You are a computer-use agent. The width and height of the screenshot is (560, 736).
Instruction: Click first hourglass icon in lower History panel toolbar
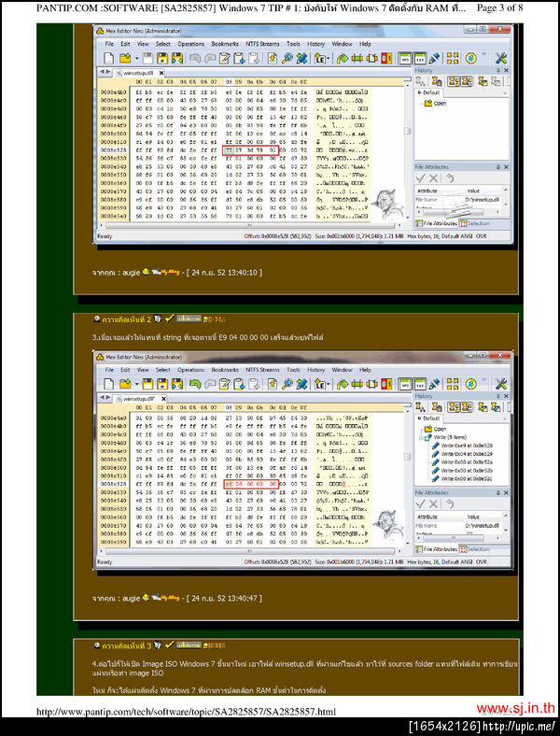point(421,407)
